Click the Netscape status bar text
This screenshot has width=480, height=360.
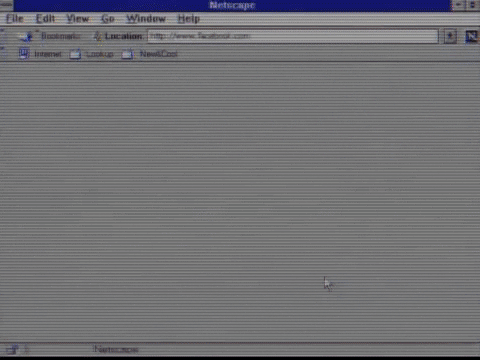[116, 349]
